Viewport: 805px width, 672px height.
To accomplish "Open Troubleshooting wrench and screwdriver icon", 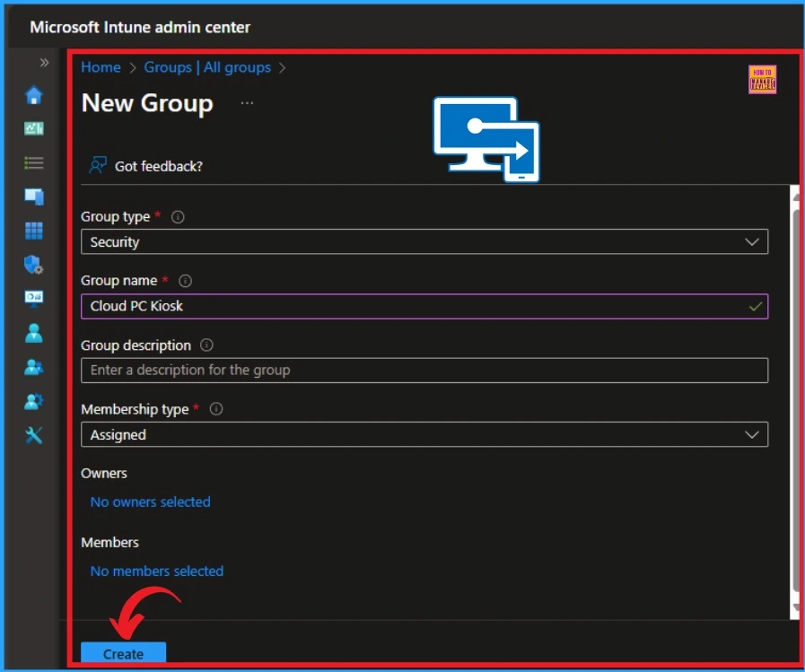I will (x=34, y=435).
